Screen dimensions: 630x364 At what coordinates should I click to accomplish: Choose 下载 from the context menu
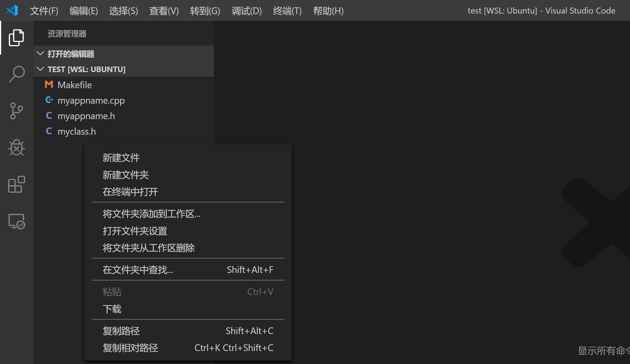click(112, 309)
